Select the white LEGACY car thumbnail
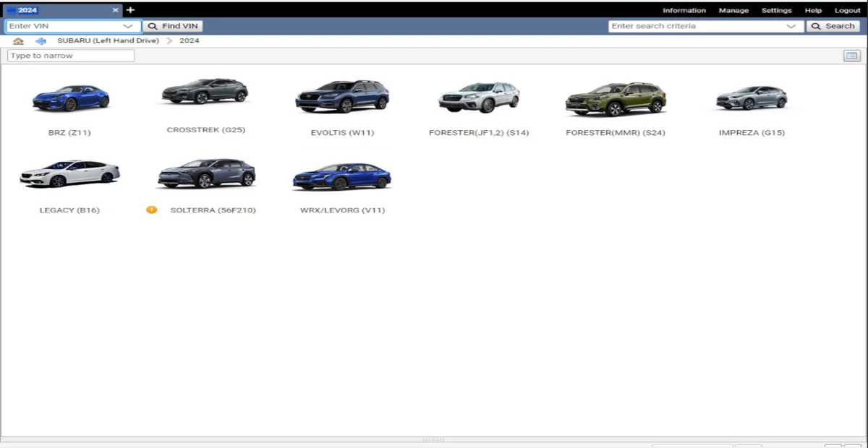The height and width of the screenshot is (448, 868). tap(69, 174)
